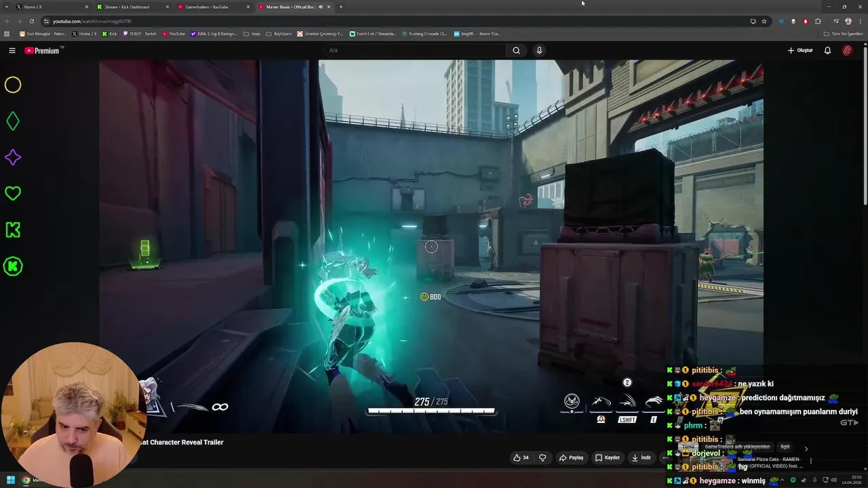Switch to the Home / X tab
This screenshot has width=868, height=488.
coord(53,7)
